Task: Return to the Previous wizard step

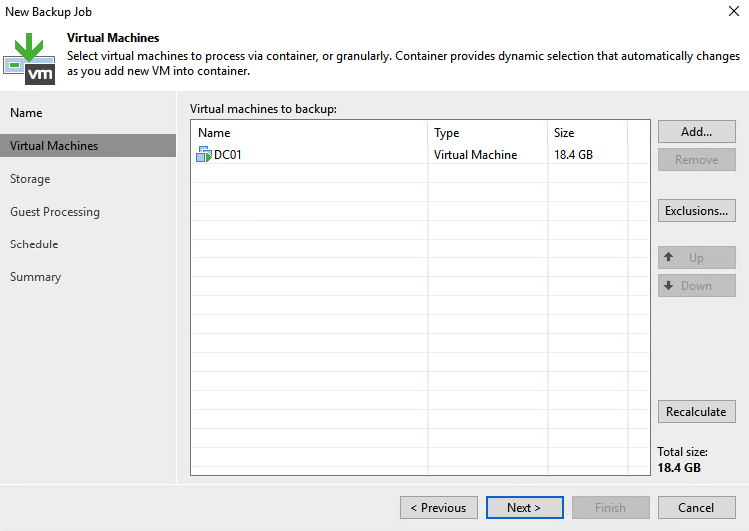Action: 439,508
